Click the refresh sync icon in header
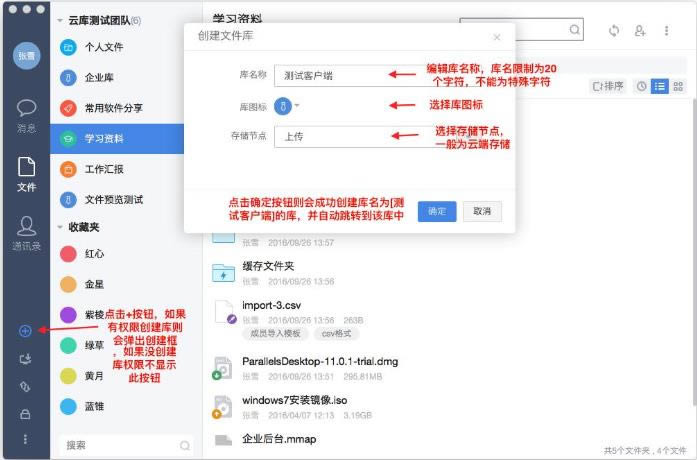Image resolution: width=697 pixels, height=460 pixels. click(x=614, y=30)
